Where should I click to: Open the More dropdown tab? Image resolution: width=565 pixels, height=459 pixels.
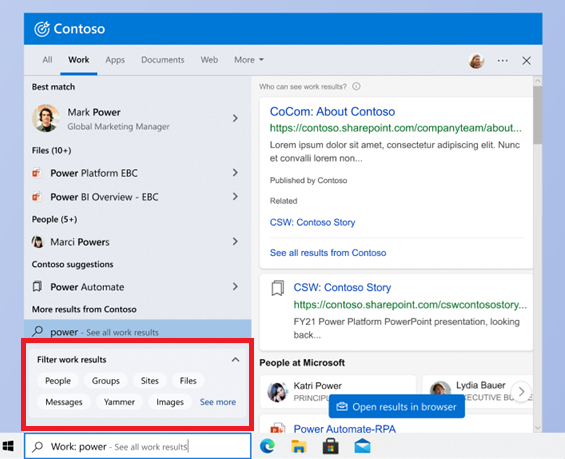(249, 60)
